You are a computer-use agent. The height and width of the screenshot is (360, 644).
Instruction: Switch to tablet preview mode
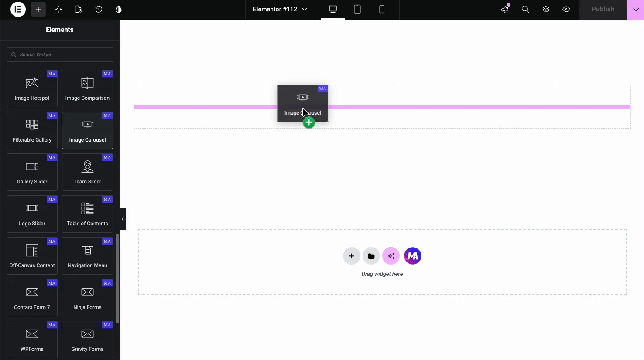357,9
